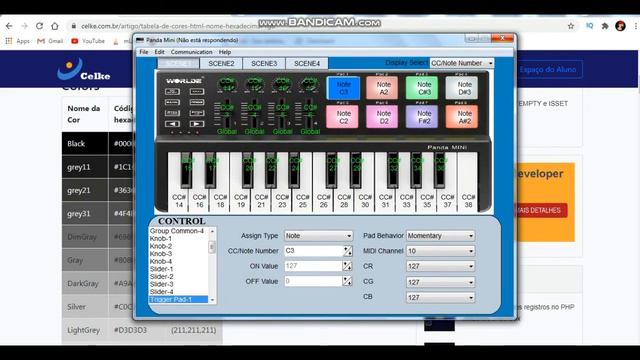Click the control list scroll up arrow
Screen dimensions: 640x360
tap(212, 231)
